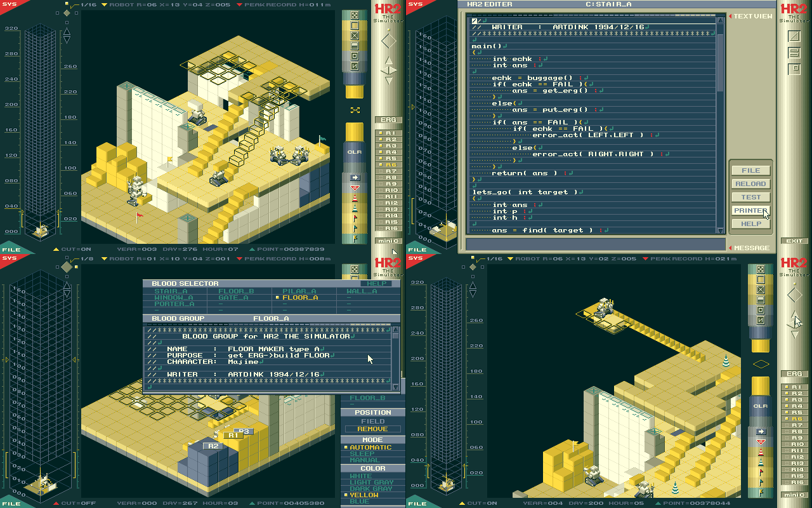812x508 pixels.
Task: Open the SYS menu of the top-left view
Action: (9, 4)
